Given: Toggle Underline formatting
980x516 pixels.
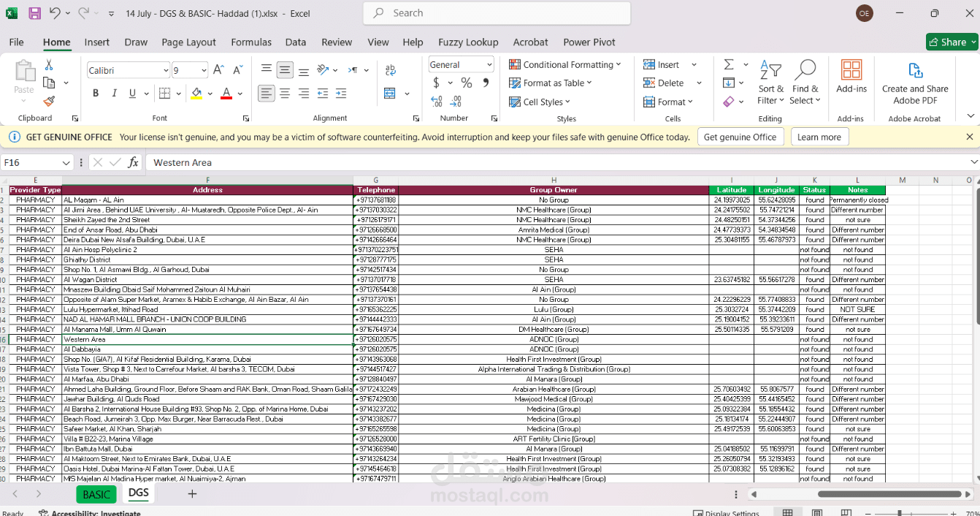Looking at the screenshot, I should pos(132,93).
